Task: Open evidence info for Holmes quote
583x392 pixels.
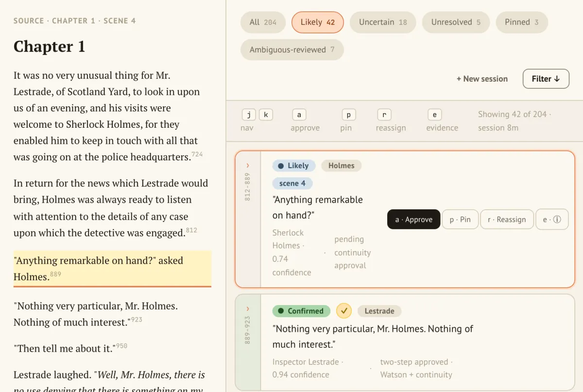Action: tap(552, 220)
